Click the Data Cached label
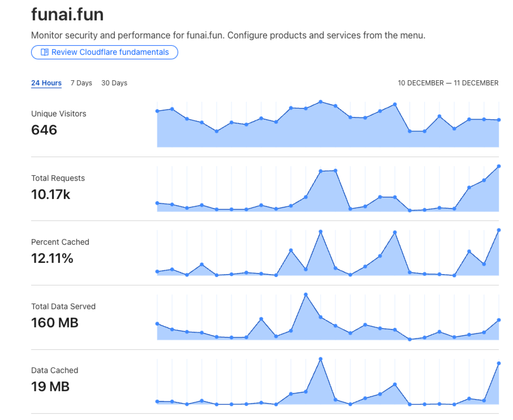 pyautogui.click(x=55, y=370)
